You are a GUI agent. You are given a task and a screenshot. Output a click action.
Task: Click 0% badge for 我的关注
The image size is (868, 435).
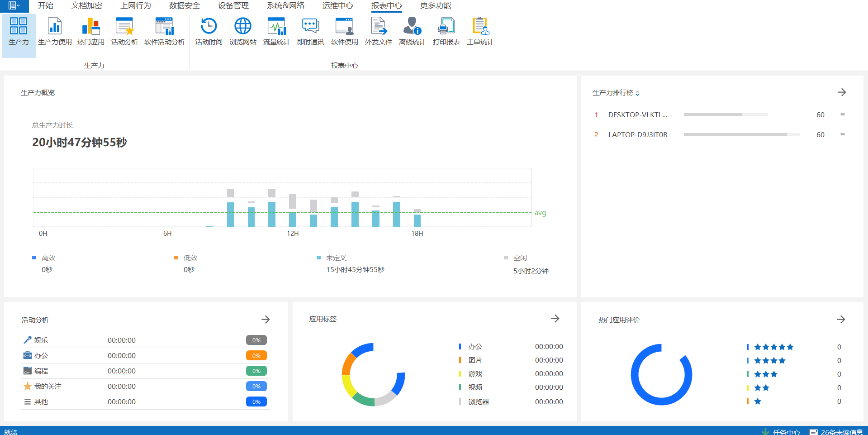click(256, 386)
